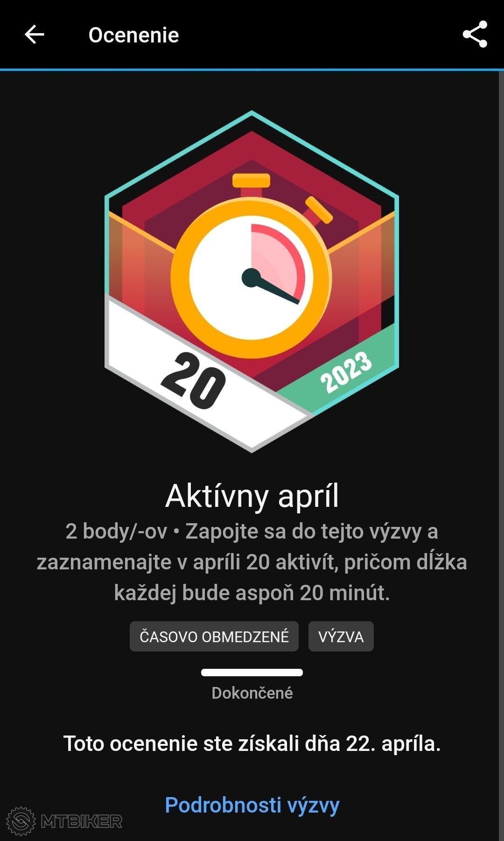Open Podrobnosti výzvy link
Image resolution: width=504 pixels, height=841 pixels.
[252, 805]
